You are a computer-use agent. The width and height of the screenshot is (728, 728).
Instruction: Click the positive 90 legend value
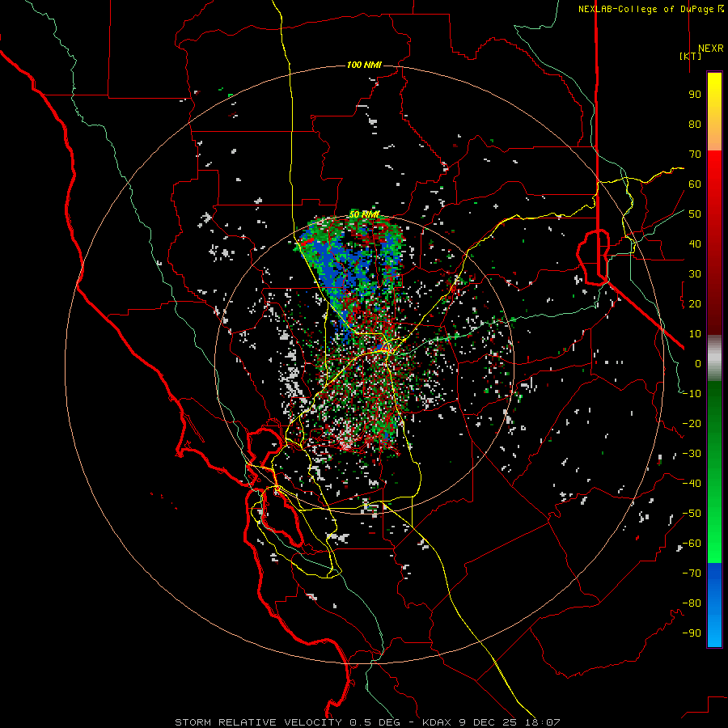coord(695,95)
